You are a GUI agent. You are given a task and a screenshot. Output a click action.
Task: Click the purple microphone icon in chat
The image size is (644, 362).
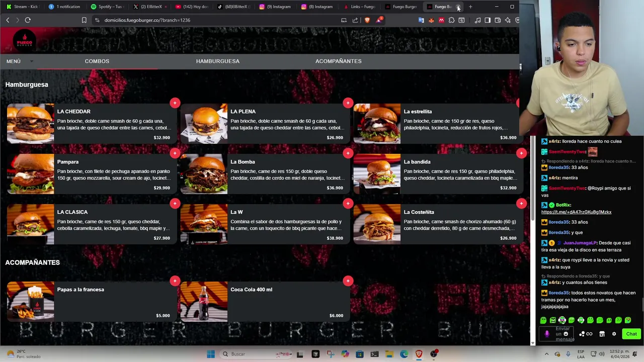[547, 334]
